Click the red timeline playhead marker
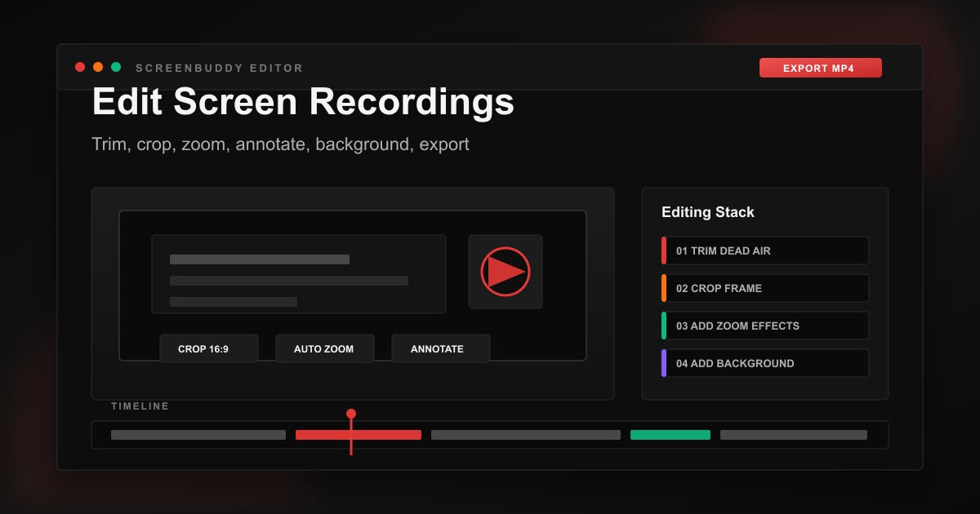The width and height of the screenshot is (980, 514). point(351,414)
